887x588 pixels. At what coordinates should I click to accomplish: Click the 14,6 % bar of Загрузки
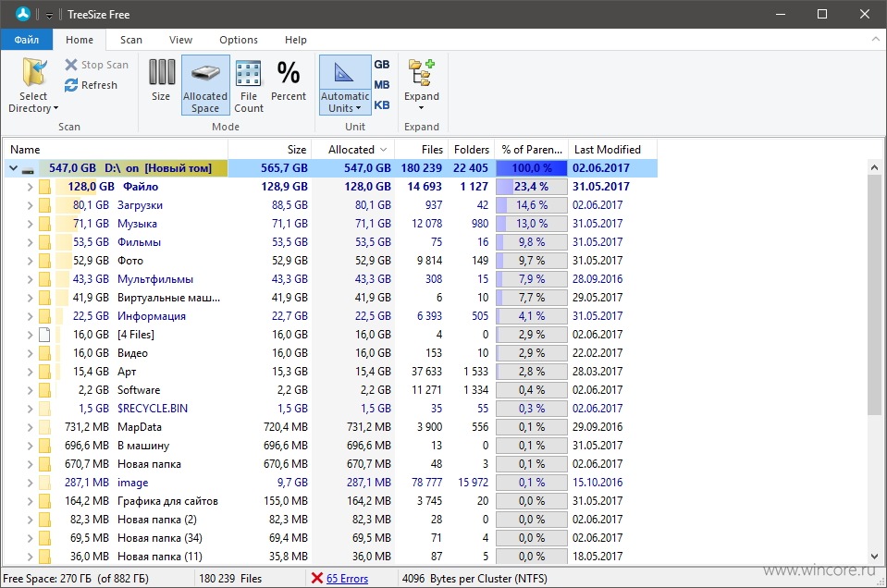coord(532,205)
